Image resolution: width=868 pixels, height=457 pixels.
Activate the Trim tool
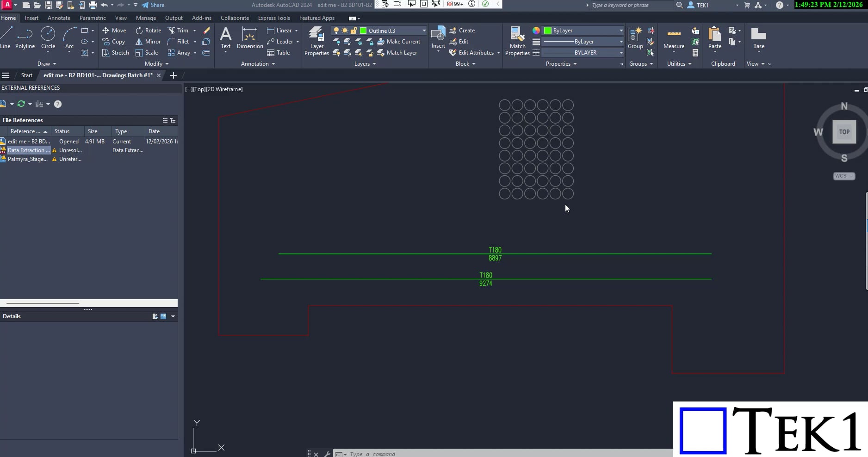(x=179, y=31)
